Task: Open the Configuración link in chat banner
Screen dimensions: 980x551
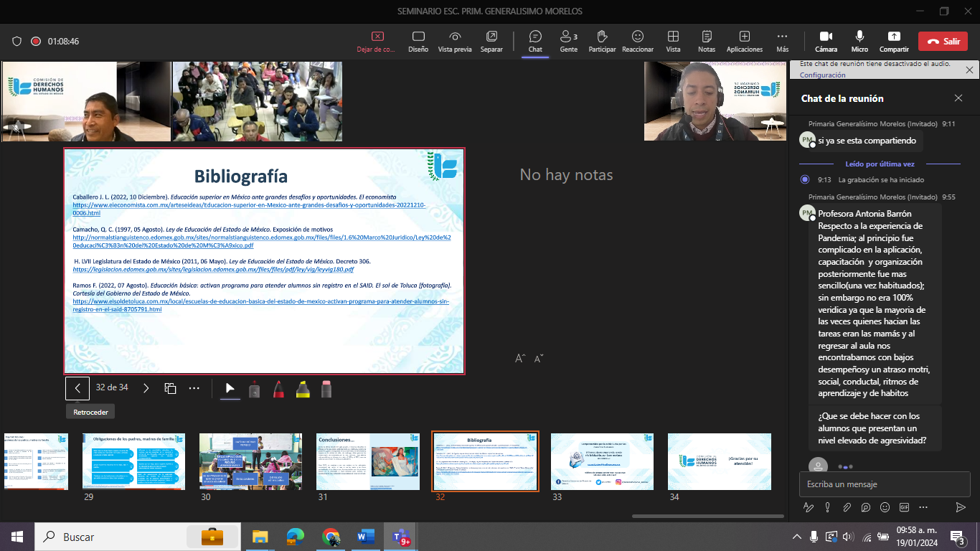Action: (x=822, y=75)
